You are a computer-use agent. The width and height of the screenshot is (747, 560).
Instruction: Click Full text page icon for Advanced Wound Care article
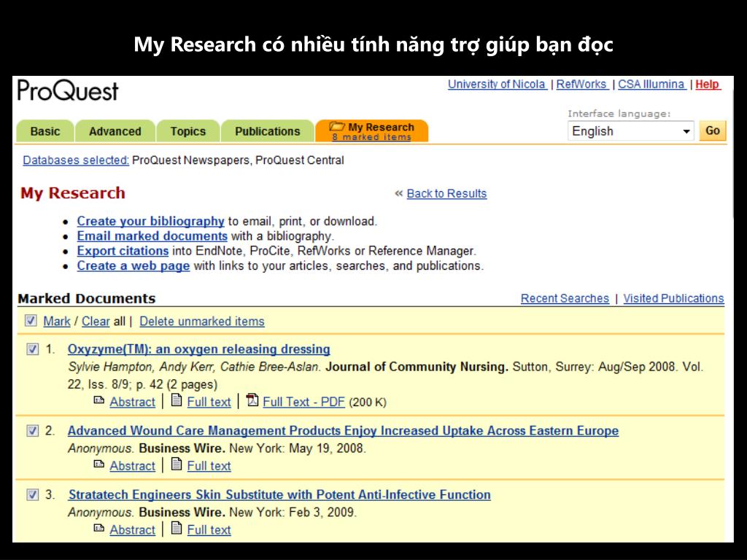177,464
